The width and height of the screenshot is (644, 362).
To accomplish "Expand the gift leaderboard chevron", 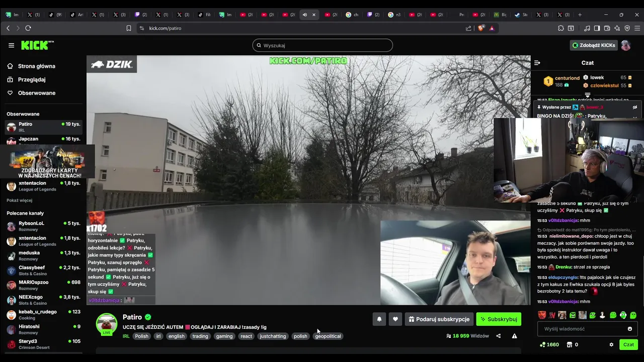I will coord(587,95).
